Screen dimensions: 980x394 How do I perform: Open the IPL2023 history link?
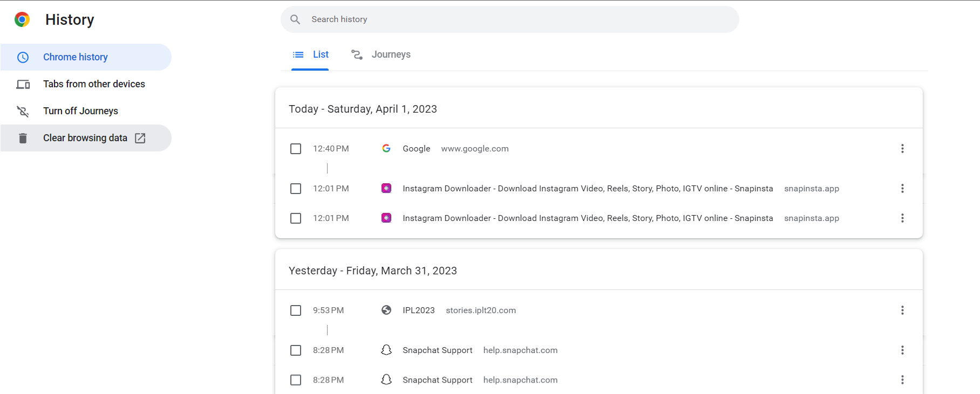(x=419, y=310)
